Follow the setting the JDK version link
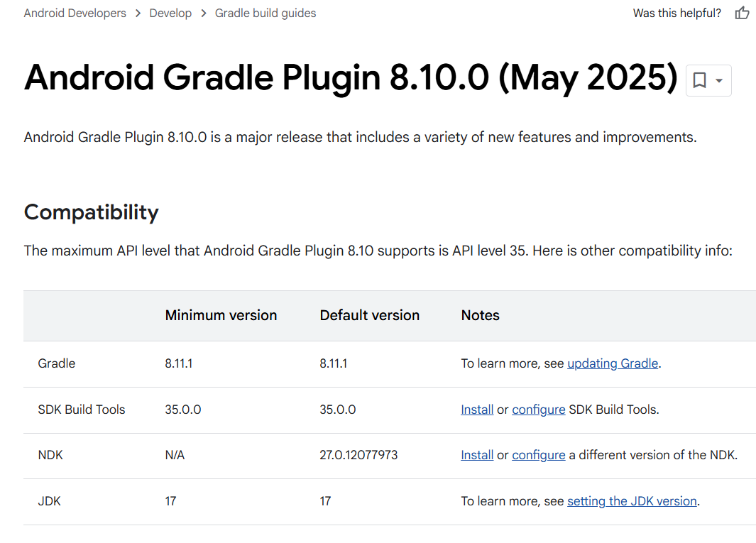This screenshot has height=543, width=756. (x=632, y=501)
